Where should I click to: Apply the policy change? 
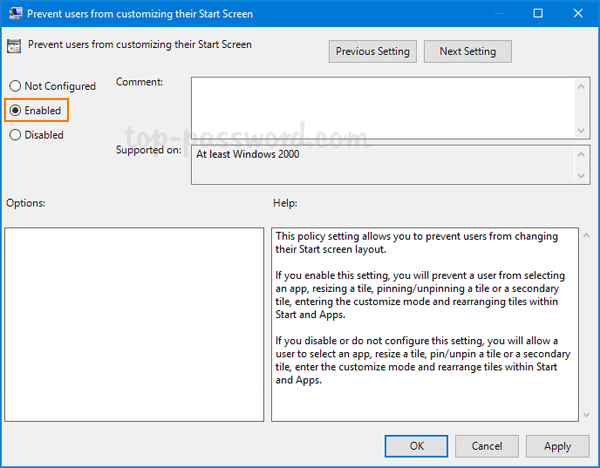557,446
